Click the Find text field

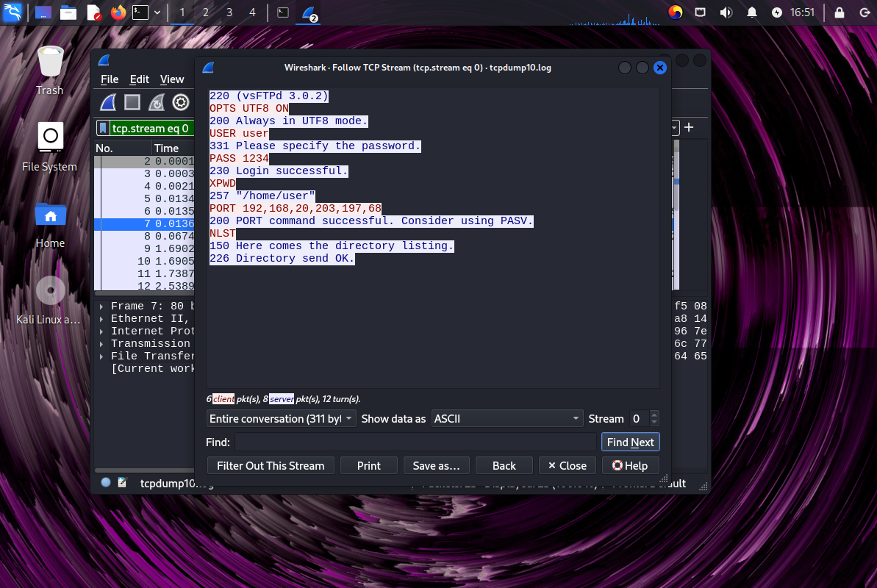pos(415,442)
